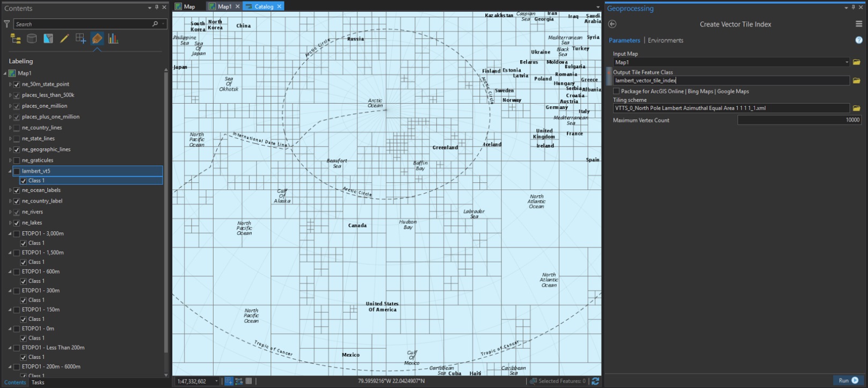Go back using the Geoprocessing back arrow
868x388 pixels.
[612, 24]
